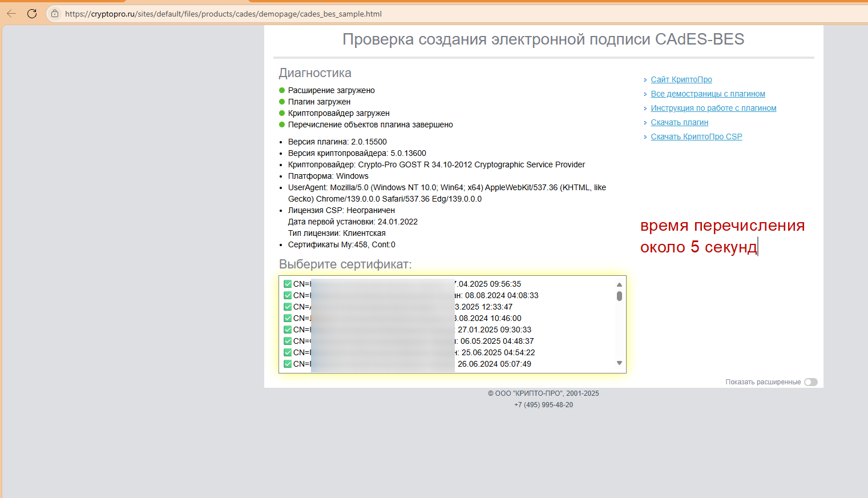Click green status dot beside 'Криптопровайдер загружен'
The image size is (868, 498).
(x=282, y=113)
